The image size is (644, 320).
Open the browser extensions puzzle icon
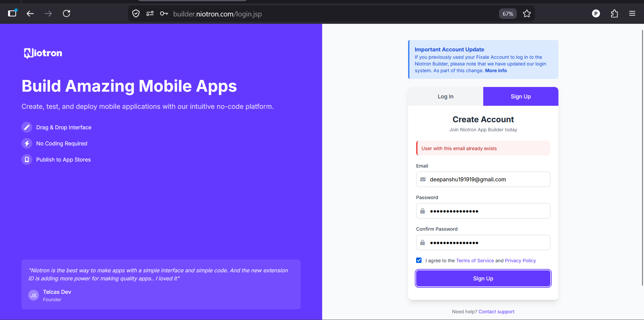click(614, 13)
